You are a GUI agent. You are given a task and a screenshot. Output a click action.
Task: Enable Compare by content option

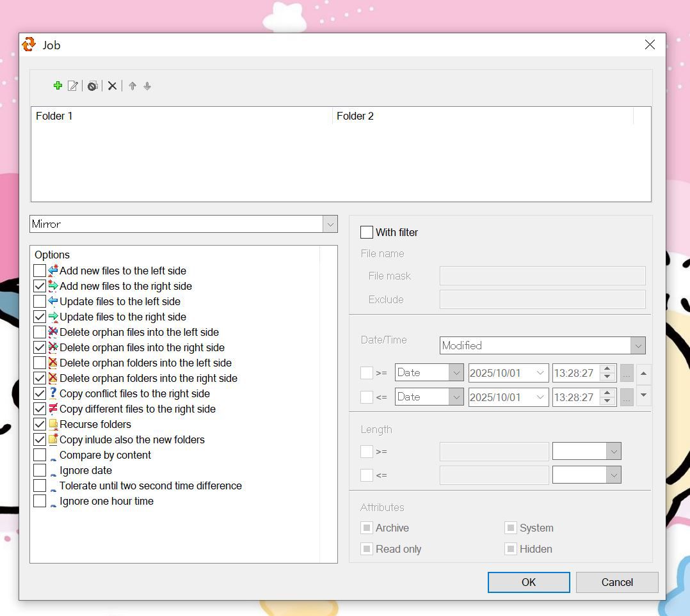tap(40, 455)
